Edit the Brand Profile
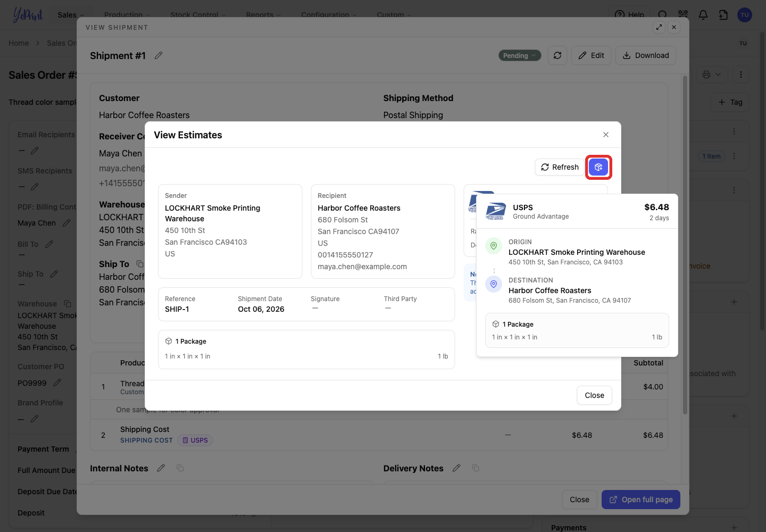This screenshot has width=766, height=532. pos(35,419)
